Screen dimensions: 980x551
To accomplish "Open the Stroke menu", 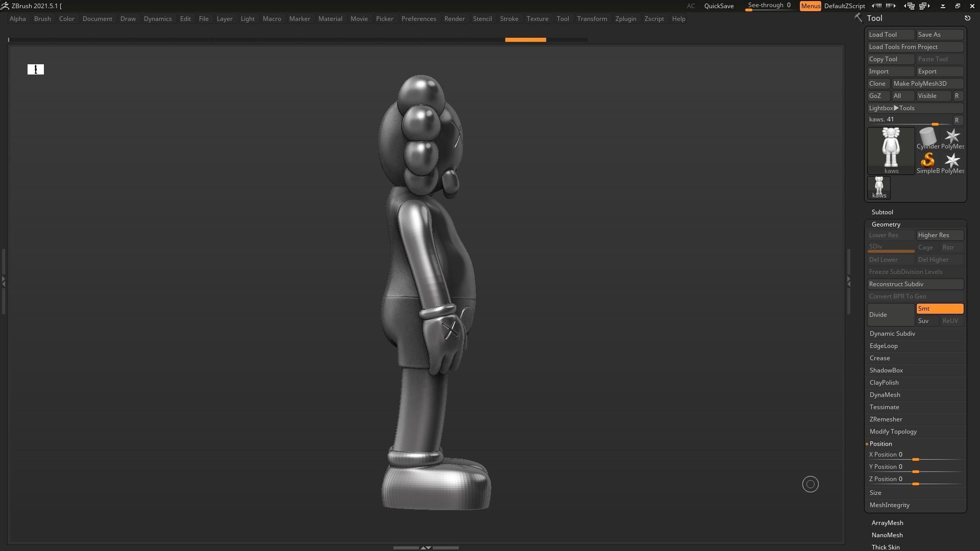I will [x=509, y=19].
